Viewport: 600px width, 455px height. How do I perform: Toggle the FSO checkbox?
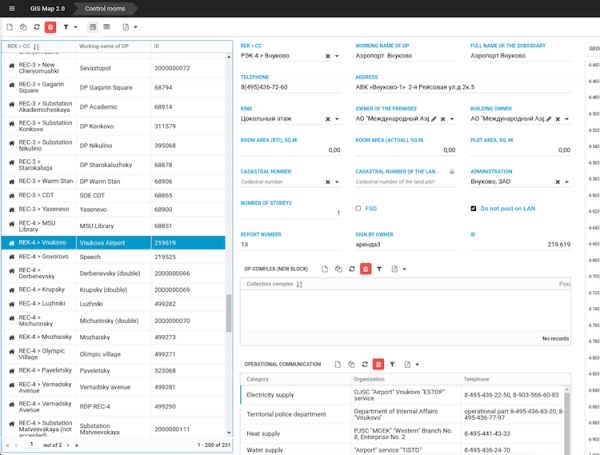pos(359,208)
